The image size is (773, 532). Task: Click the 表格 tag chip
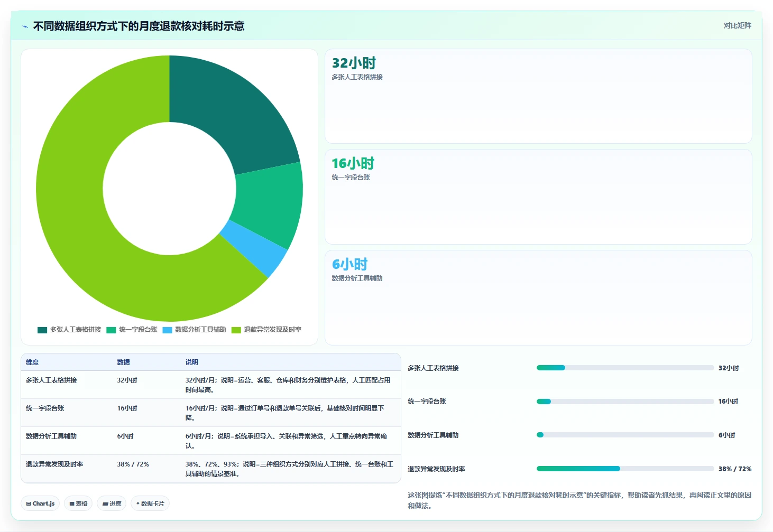(78, 503)
